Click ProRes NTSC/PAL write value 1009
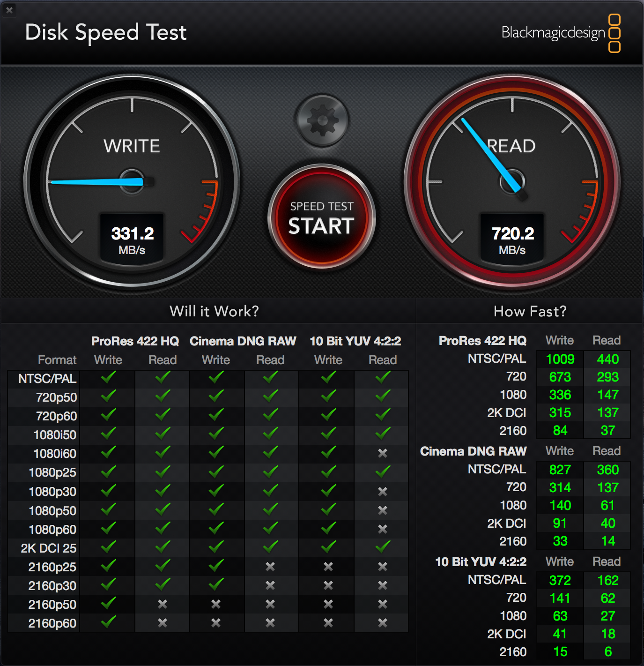 560,359
